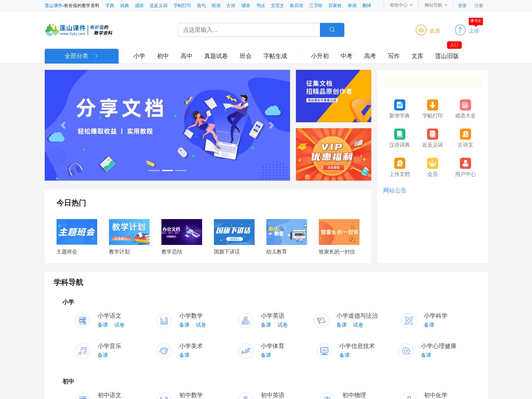Select the 字帖生成 navigation item
The image size is (532, 399).
coord(275,56)
